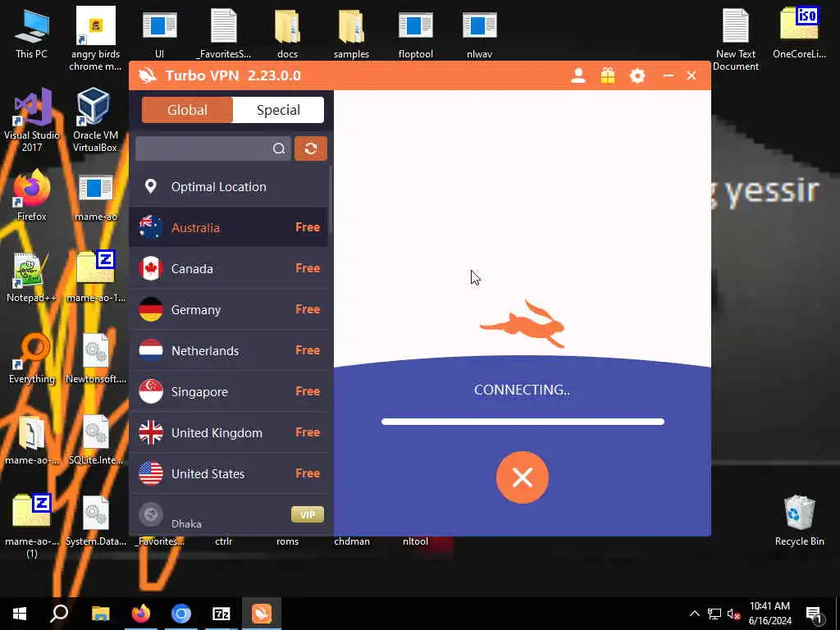This screenshot has height=630, width=840.
Task: Choose the Australia server
Action: [229, 227]
